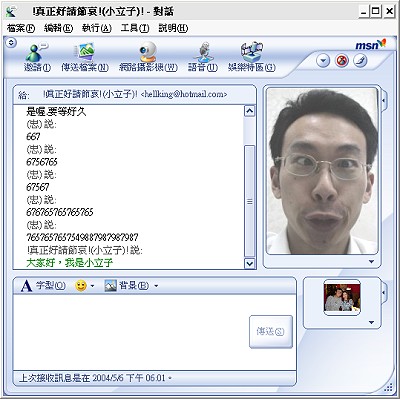The width and height of the screenshot is (400, 399).
Task: Click the block contact red icon
Action: [342, 61]
